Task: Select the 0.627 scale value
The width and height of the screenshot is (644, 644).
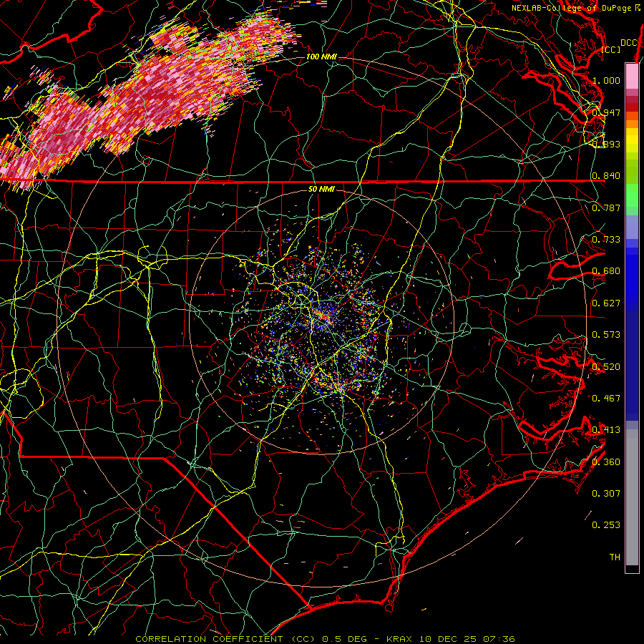Action: [x=606, y=303]
